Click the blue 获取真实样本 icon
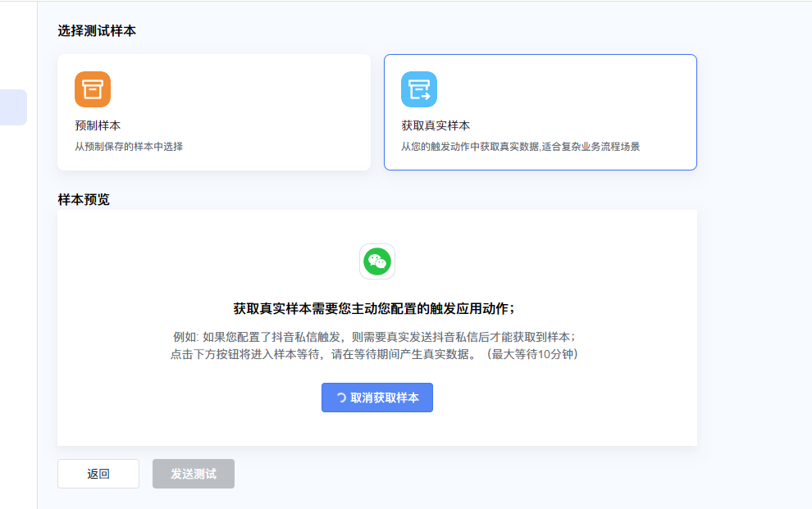This screenshot has height=509, width=812. (x=419, y=89)
